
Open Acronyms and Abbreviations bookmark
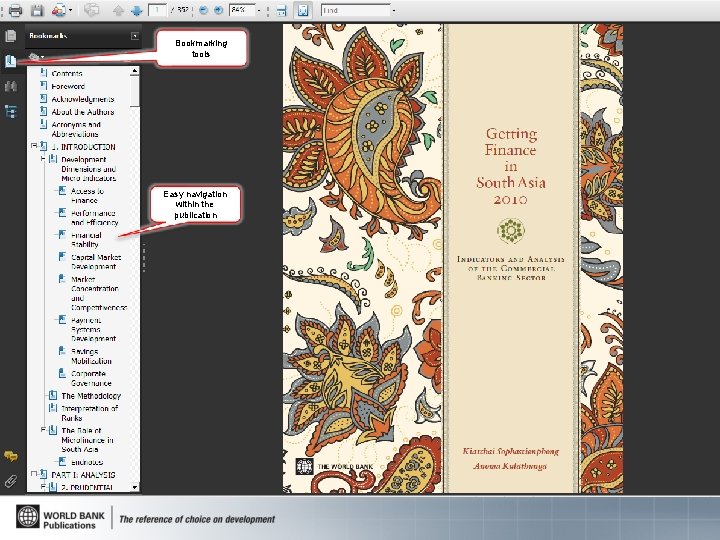point(76,129)
